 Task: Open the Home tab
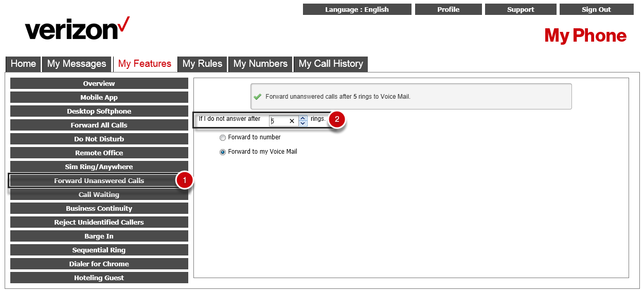[x=24, y=64]
